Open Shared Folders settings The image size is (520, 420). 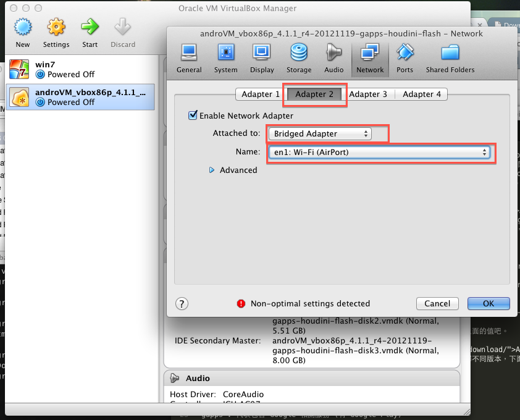point(450,58)
